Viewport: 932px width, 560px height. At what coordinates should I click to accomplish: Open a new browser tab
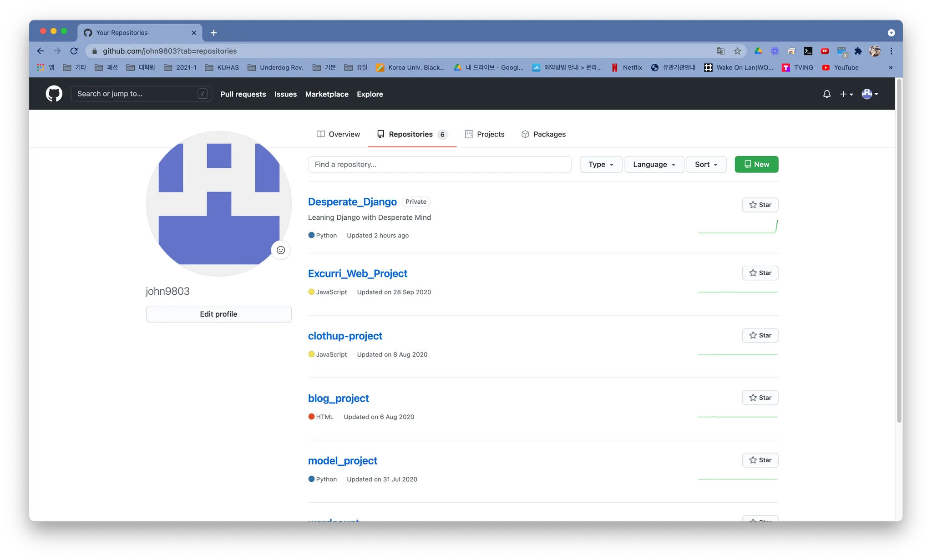pyautogui.click(x=213, y=33)
